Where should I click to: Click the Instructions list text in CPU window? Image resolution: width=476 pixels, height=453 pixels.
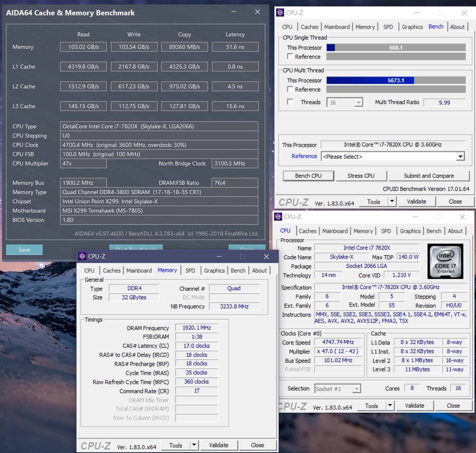pyautogui.click(x=391, y=317)
